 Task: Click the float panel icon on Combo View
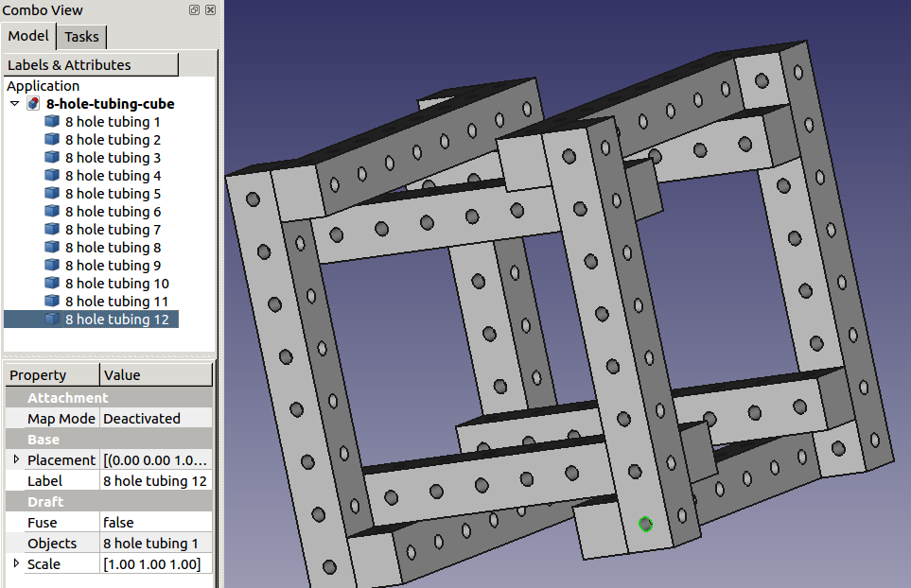pyautogui.click(x=194, y=9)
